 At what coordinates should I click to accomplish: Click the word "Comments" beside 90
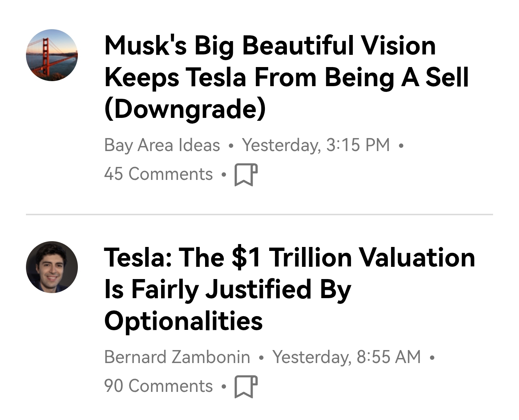[x=170, y=386]
